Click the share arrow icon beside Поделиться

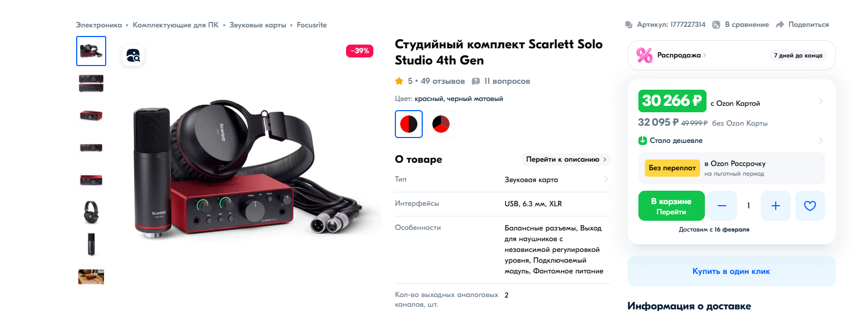tap(780, 25)
